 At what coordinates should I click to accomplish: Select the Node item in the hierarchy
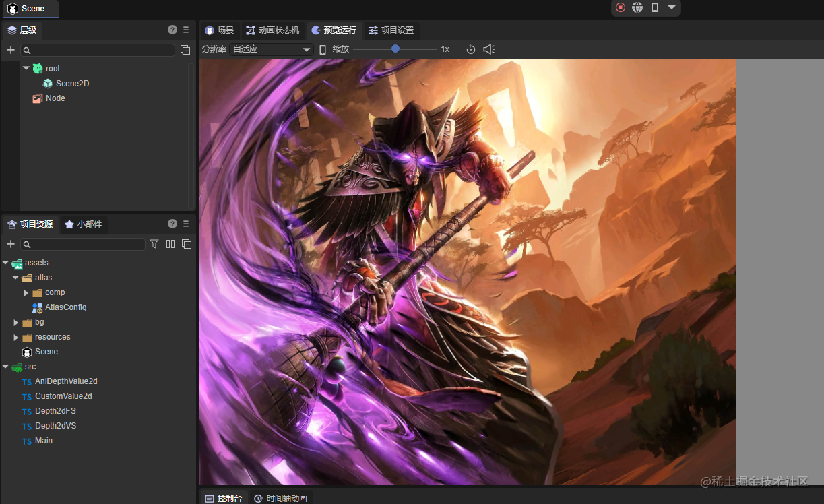click(x=55, y=98)
